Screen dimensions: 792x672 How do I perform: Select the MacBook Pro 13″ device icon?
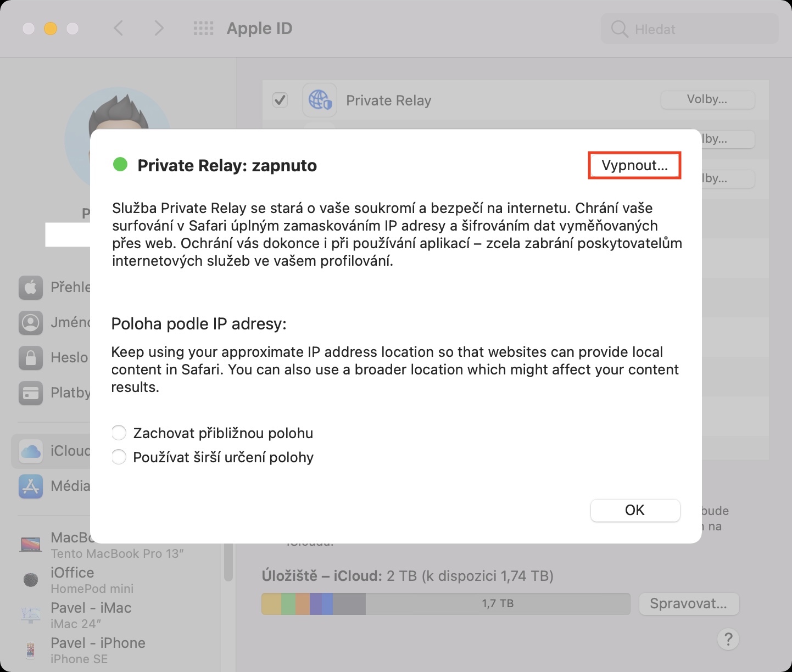(31, 544)
